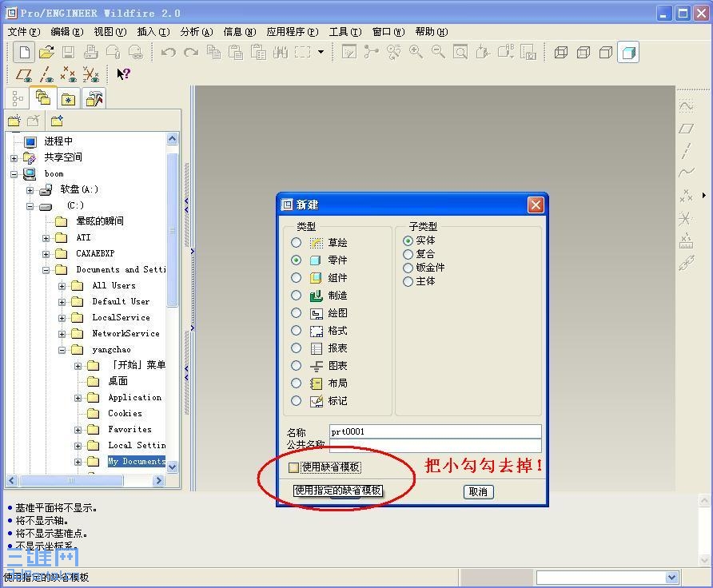
Task: Select the 草绘 type radio button
Action: pos(296,243)
